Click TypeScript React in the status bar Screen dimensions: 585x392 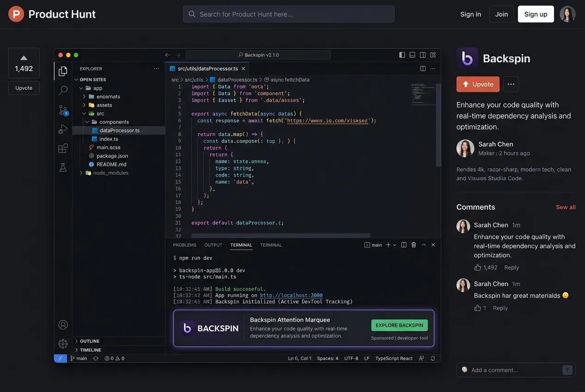point(394,358)
